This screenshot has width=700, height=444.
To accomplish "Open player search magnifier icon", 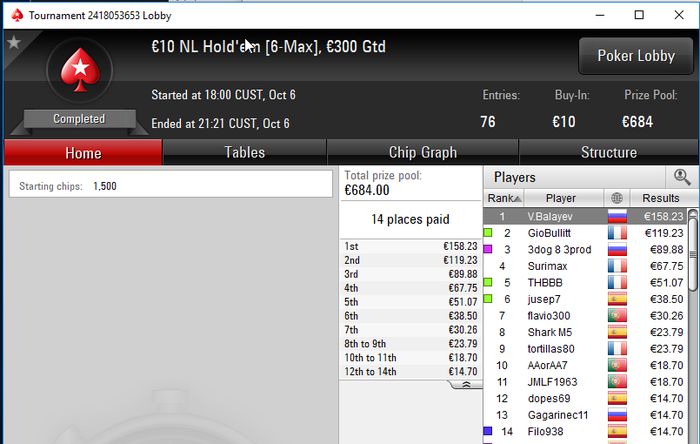I will (682, 177).
